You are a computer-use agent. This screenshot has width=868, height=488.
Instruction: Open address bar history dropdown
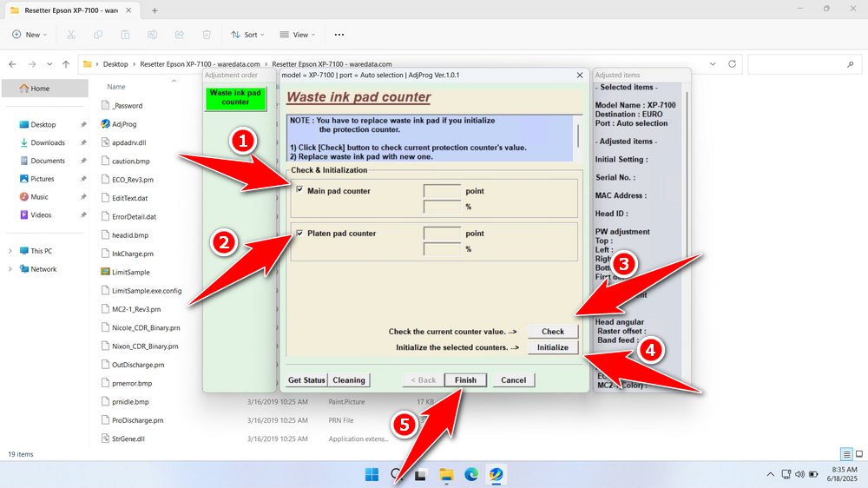click(713, 64)
